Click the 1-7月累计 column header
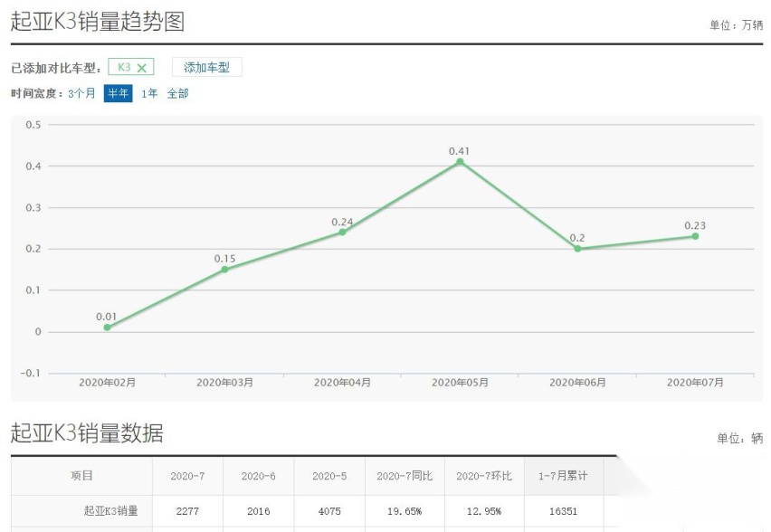 tap(563, 476)
